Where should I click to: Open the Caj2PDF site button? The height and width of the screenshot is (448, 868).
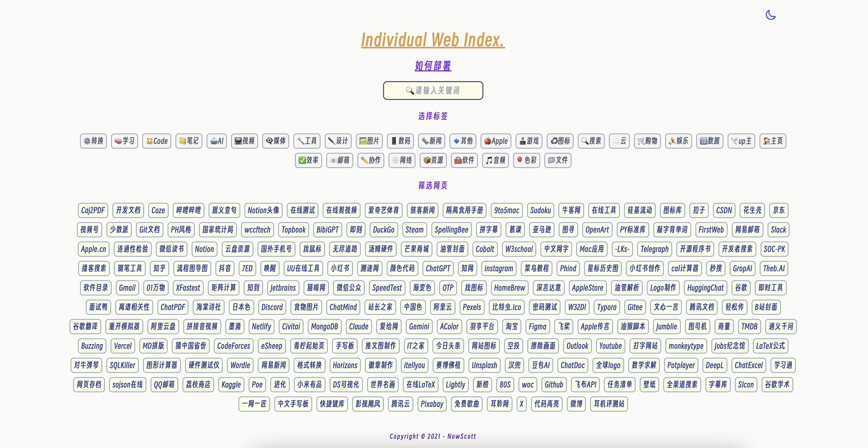coord(93,210)
